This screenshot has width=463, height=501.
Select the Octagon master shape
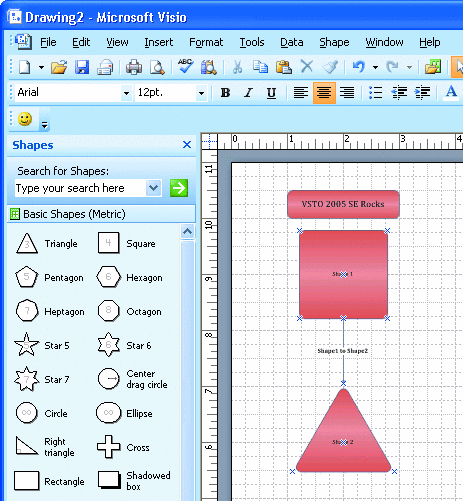(x=129, y=311)
